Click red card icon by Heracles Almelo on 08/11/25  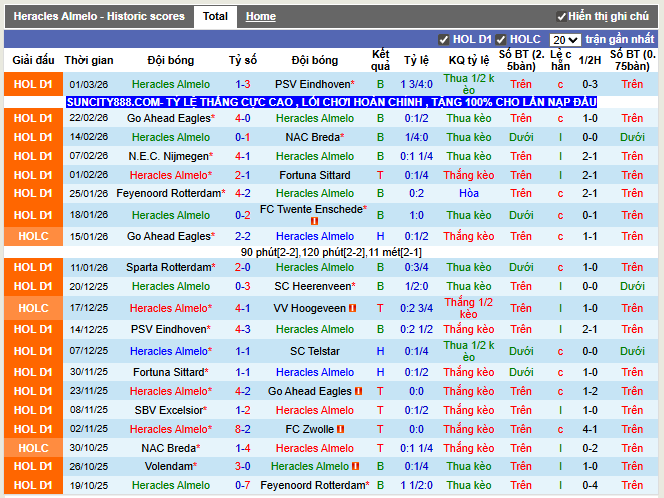tap(358, 410)
